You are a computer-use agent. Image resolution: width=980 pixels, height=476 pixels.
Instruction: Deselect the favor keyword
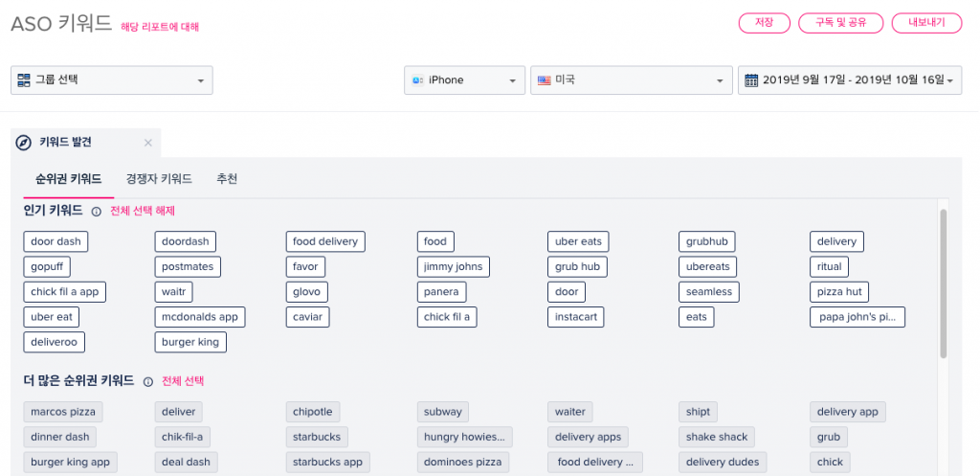[x=305, y=266]
